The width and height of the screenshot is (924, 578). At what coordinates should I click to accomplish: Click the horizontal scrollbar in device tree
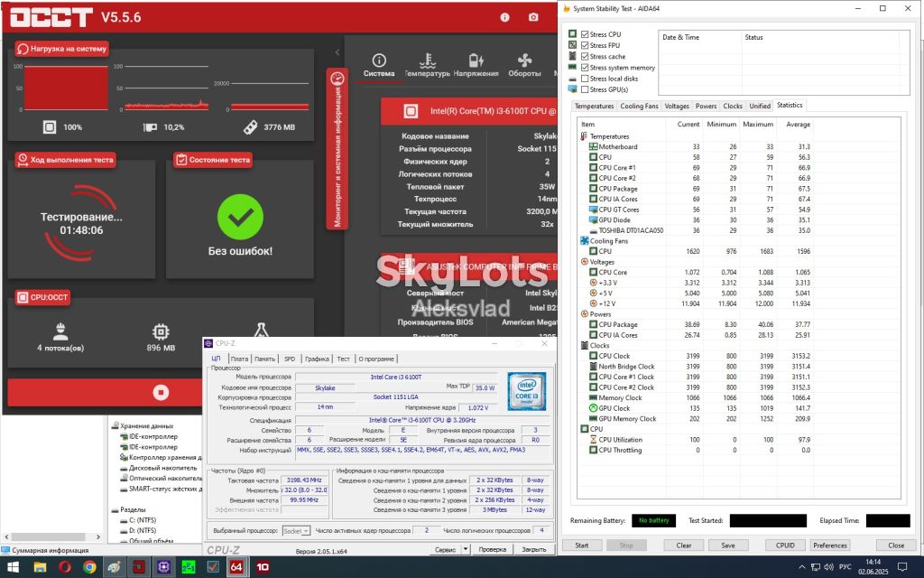tap(52, 536)
